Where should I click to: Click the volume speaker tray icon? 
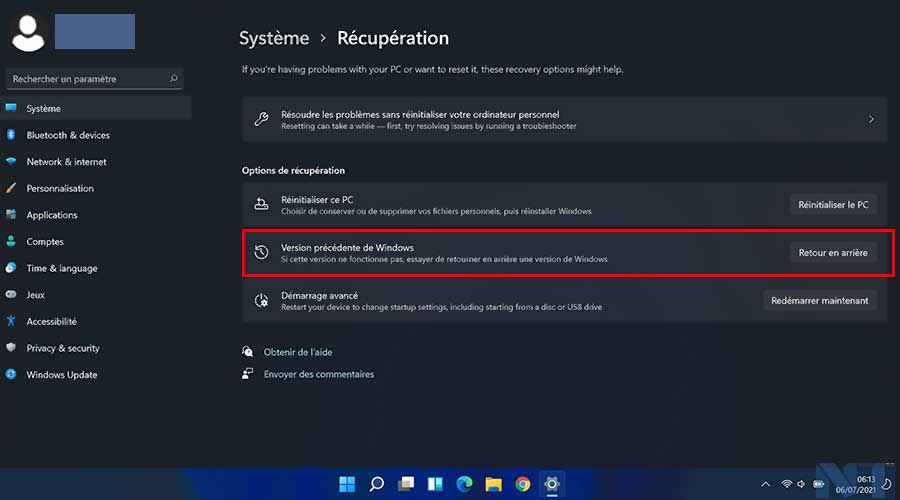[x=801, y=484]
